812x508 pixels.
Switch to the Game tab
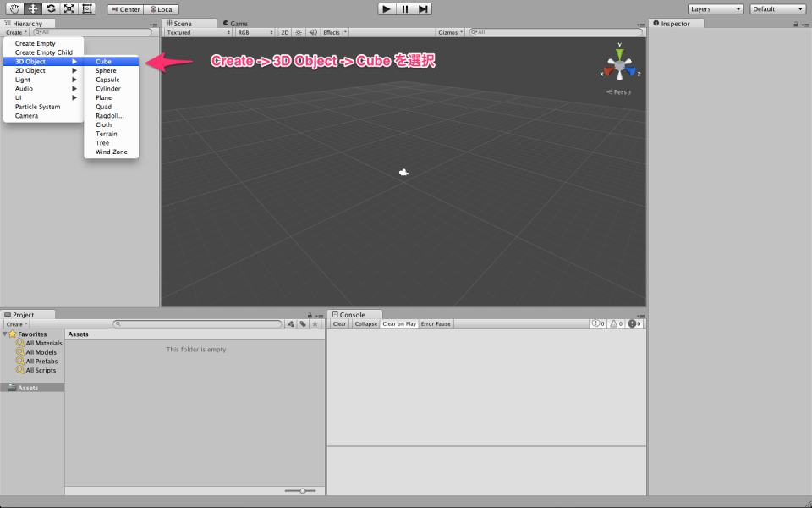coord(239,24)
